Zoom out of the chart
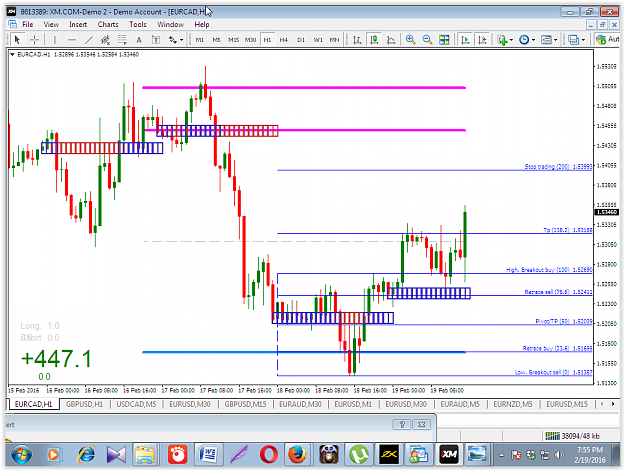Viewport: 625px width, 471px height. click(x=427, y=39)
